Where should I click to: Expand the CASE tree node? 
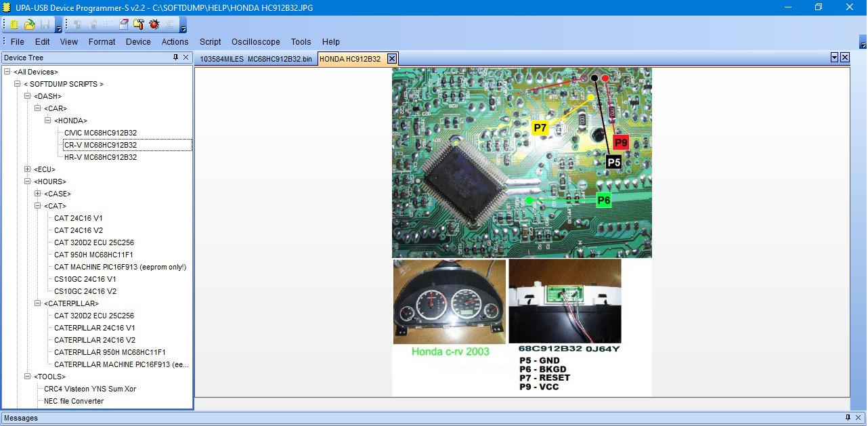[x=38, y=194]
